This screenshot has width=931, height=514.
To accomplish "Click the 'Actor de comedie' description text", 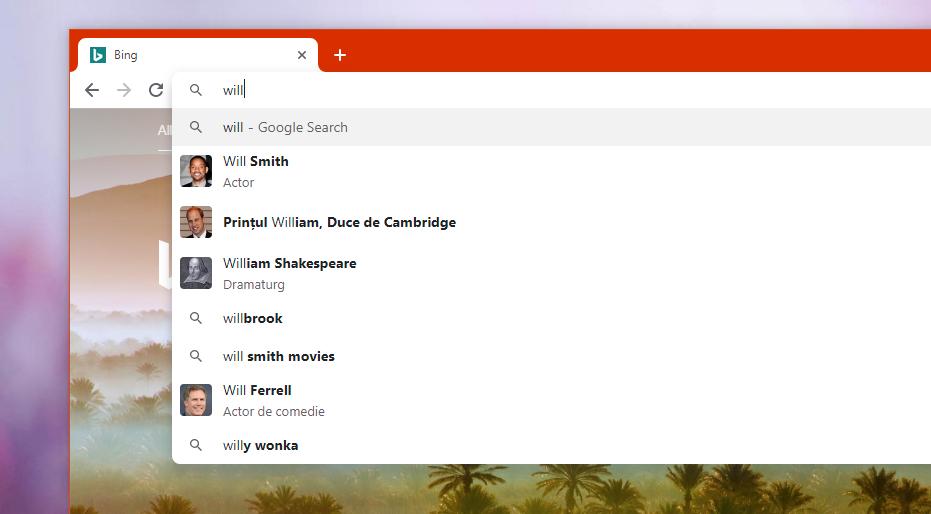I will pyautogui.click(x=274, y=411).
